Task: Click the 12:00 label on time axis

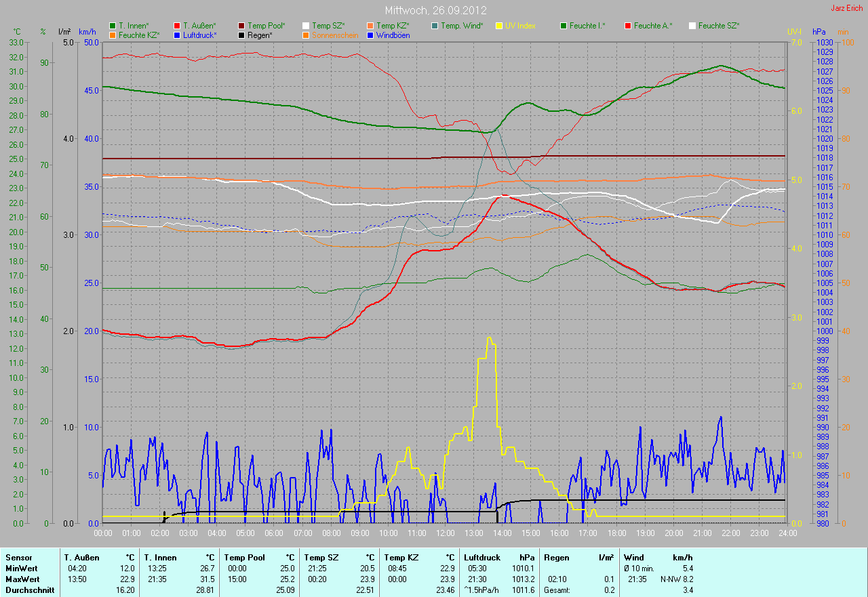Action: (x=445, y=533)
